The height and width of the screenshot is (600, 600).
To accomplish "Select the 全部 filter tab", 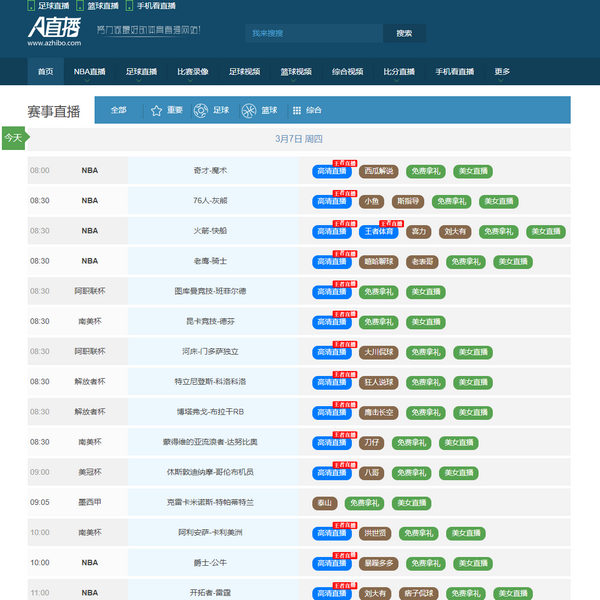I will pyautogui.click(x=119, y=110).
